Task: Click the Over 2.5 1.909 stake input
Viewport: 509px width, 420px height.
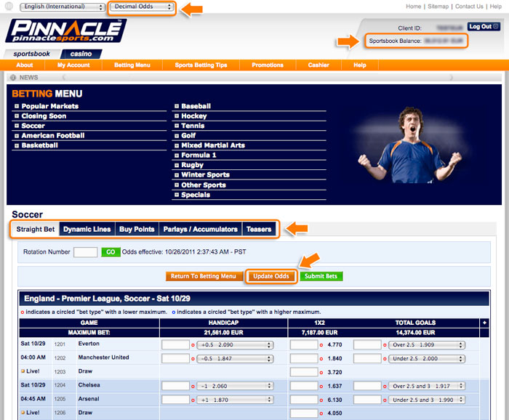Action: pyautogui.click(x=367, y=344)
